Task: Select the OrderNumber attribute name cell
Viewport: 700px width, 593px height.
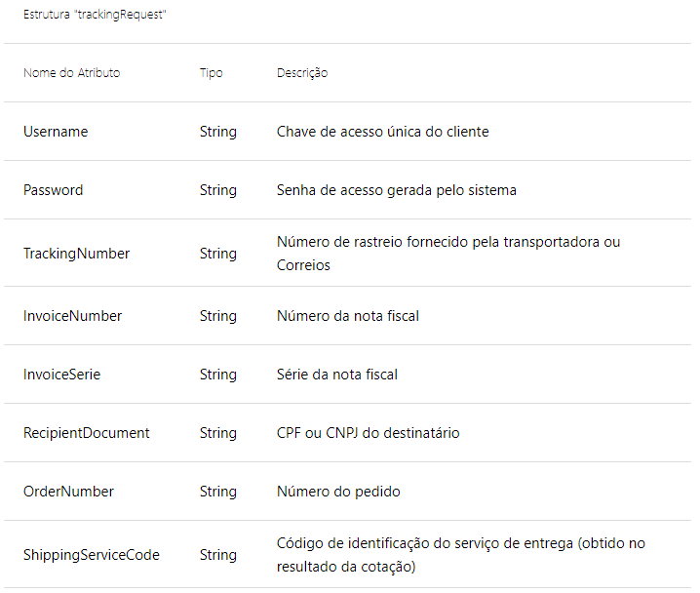Action: click(x=68, y=492)
